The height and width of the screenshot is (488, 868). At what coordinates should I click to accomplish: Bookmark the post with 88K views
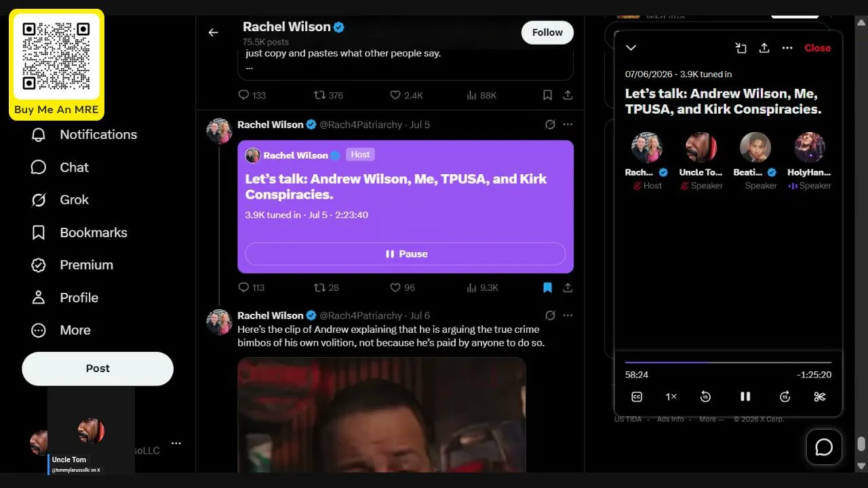pos(547,96)
